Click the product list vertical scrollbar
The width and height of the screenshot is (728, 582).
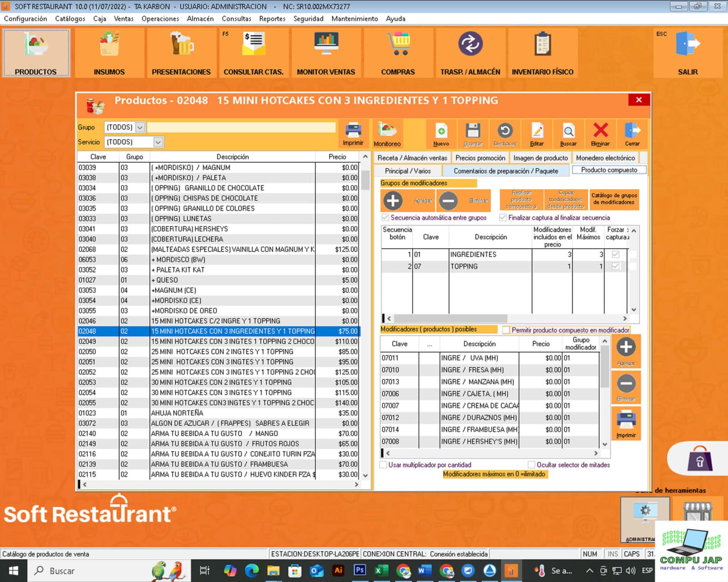(x=365, y=316)
